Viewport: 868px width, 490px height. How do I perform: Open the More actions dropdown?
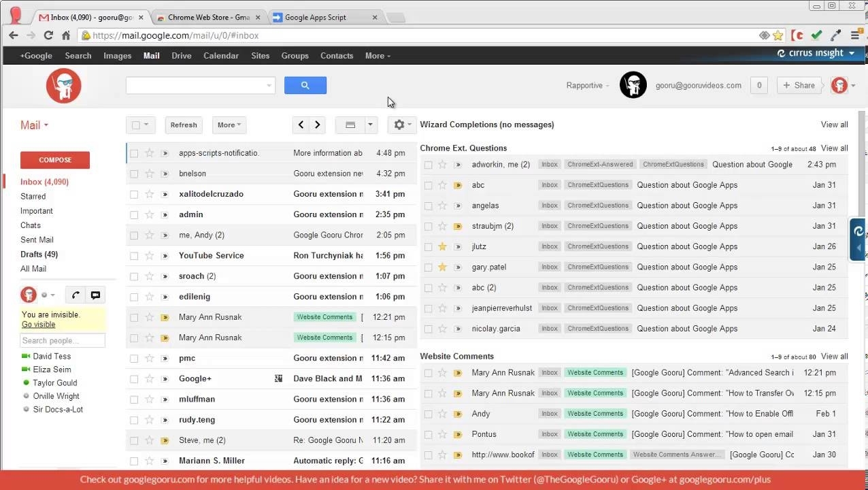(x=229, y=125)
